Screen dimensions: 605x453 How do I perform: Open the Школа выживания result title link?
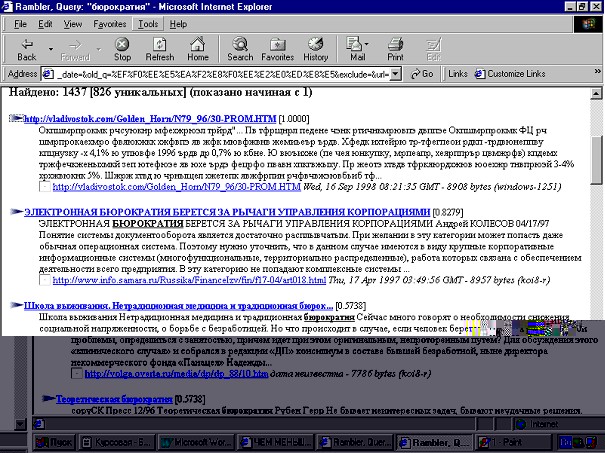pyautogui.click(x=178, y=306)
